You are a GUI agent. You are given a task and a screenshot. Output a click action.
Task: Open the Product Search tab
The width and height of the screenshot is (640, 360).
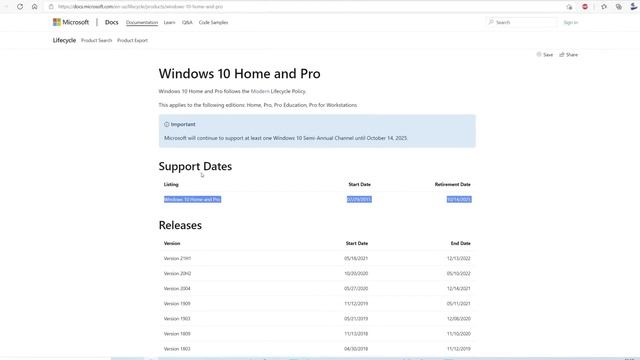96,40
